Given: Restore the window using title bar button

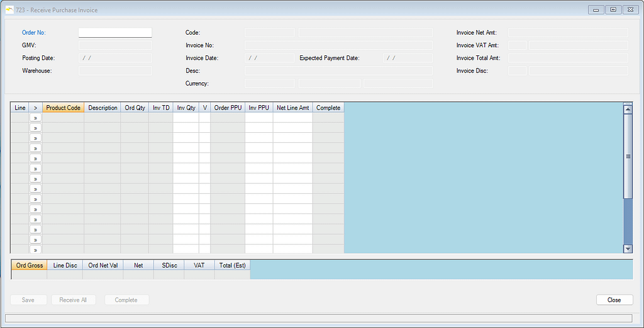Looking at the screenshot, I should [x=613, y=10].
